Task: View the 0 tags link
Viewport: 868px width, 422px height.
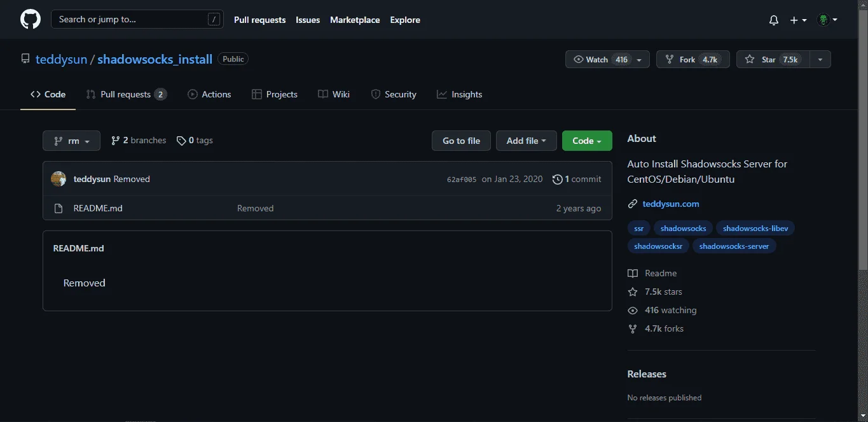Action: tap(195, 141)
